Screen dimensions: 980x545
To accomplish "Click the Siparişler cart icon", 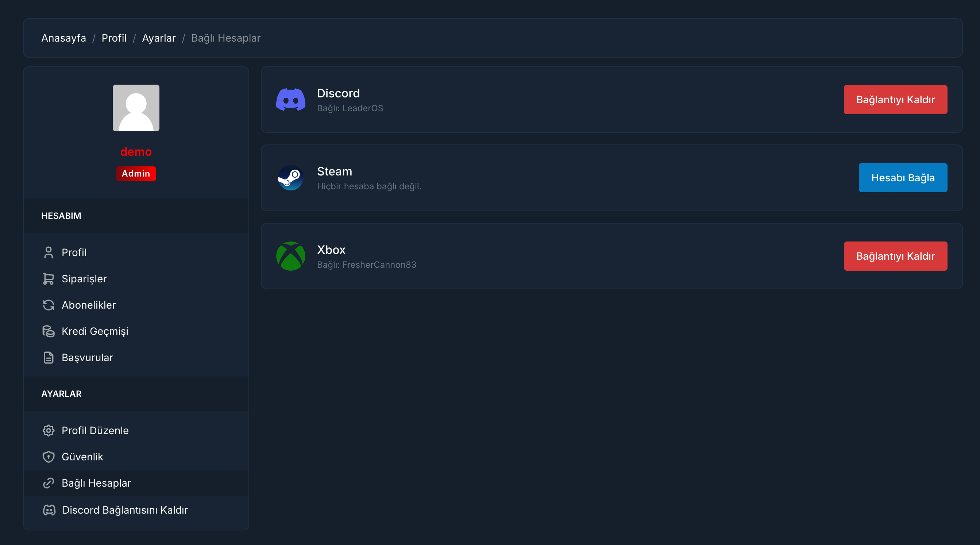I will coord(48,279).
